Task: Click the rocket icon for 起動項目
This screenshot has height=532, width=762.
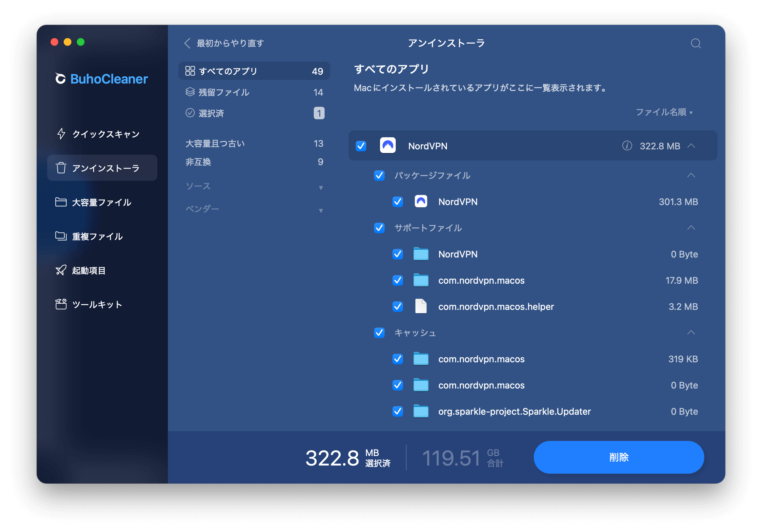Action: pos(61,270)
